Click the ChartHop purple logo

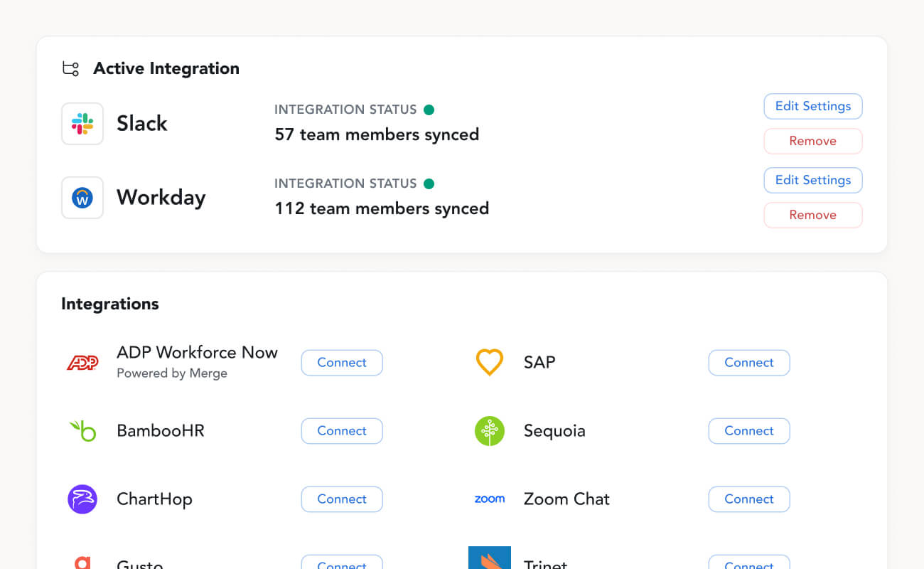pyautogui.click(x=82, y=499)
